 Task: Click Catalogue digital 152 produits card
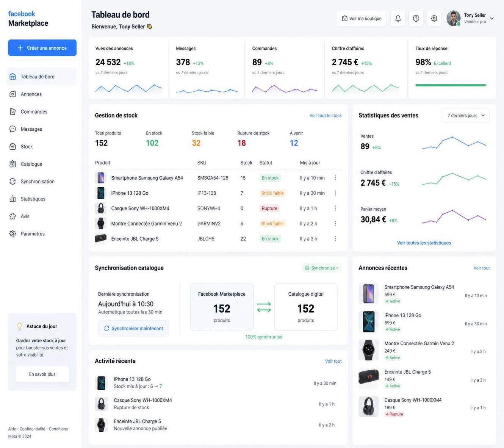pos(306,307)
